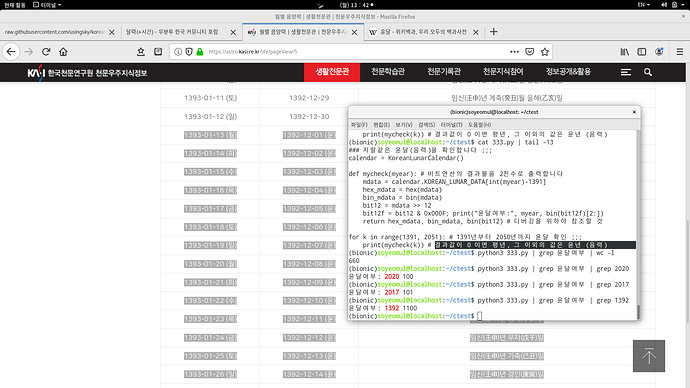Click date cell 1393-01-11 (토)

(210, 98)
